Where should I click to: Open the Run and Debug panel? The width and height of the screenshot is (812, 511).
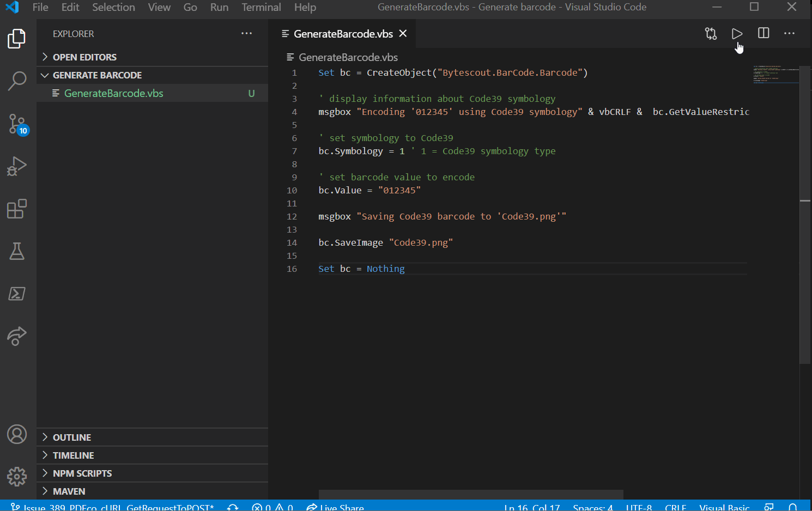point(17,166)
